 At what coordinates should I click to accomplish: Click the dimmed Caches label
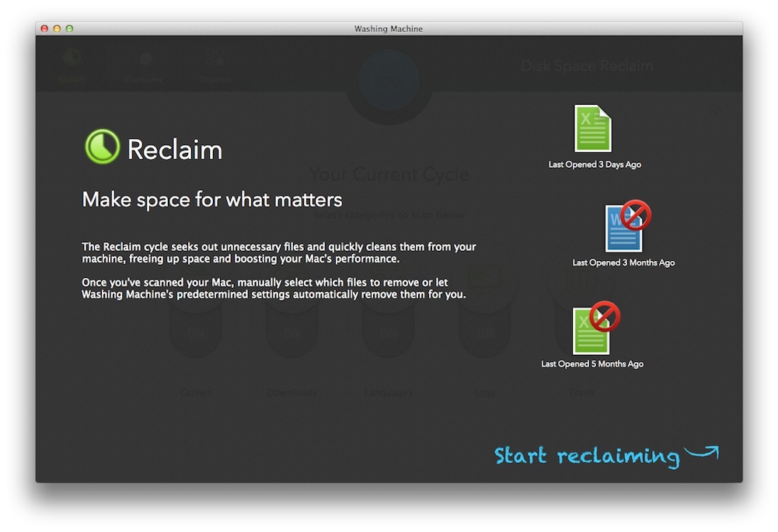196,392
